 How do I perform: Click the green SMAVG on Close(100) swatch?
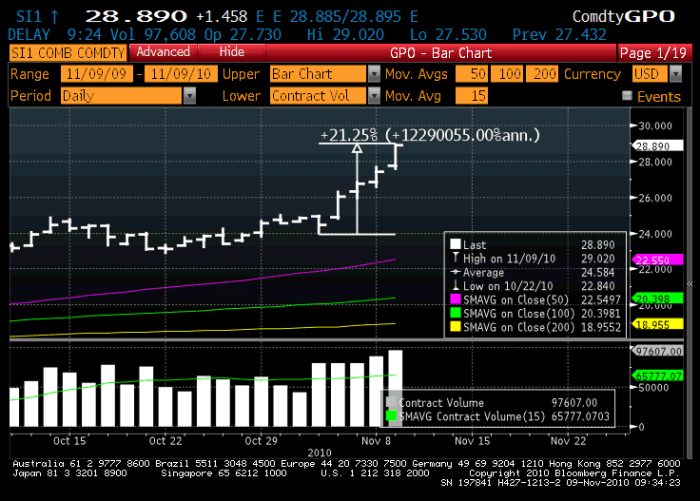click(455, 313)
